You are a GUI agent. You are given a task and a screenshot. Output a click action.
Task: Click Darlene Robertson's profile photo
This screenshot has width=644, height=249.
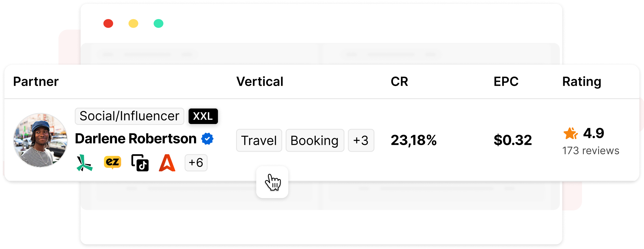click(41, 140)
